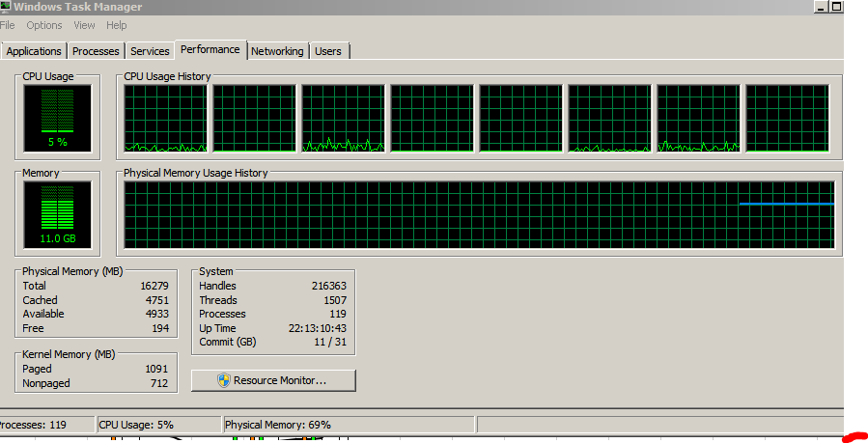
Task: Click the Paged kernel memory value 1091
Action: pyautogui.click(x=156, y=369)
